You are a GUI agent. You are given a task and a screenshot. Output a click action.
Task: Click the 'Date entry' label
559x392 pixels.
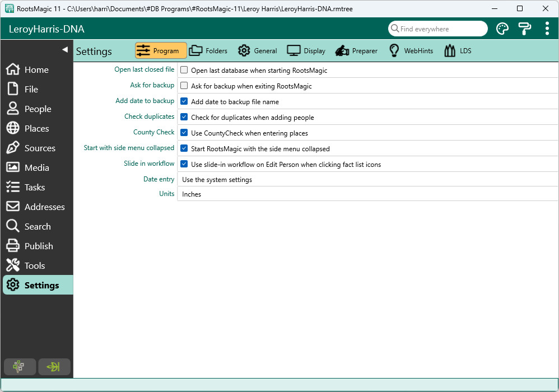[x=159, y=179]
